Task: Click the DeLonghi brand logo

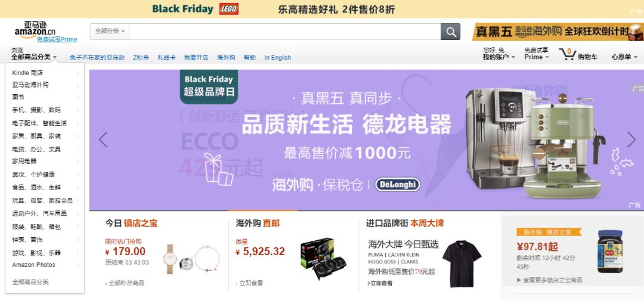Action: coord(397,184)
